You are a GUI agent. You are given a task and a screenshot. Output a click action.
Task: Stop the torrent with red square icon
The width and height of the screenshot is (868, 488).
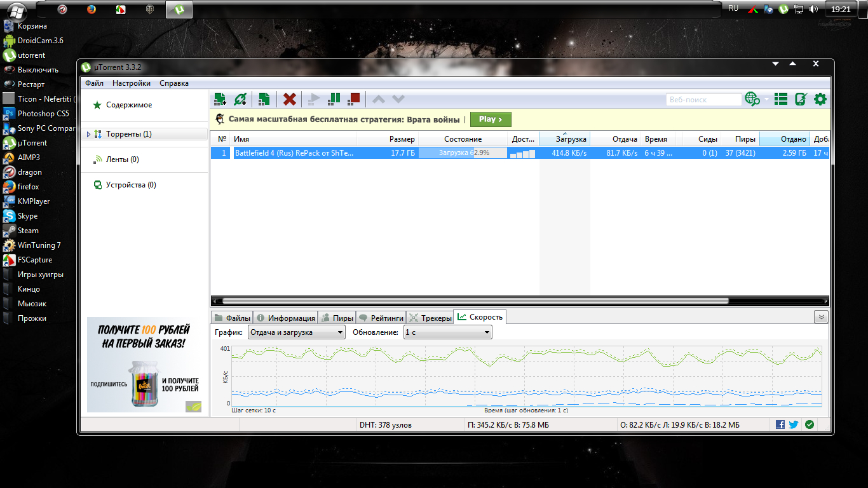pyautogui.click(x=354, y=99)
